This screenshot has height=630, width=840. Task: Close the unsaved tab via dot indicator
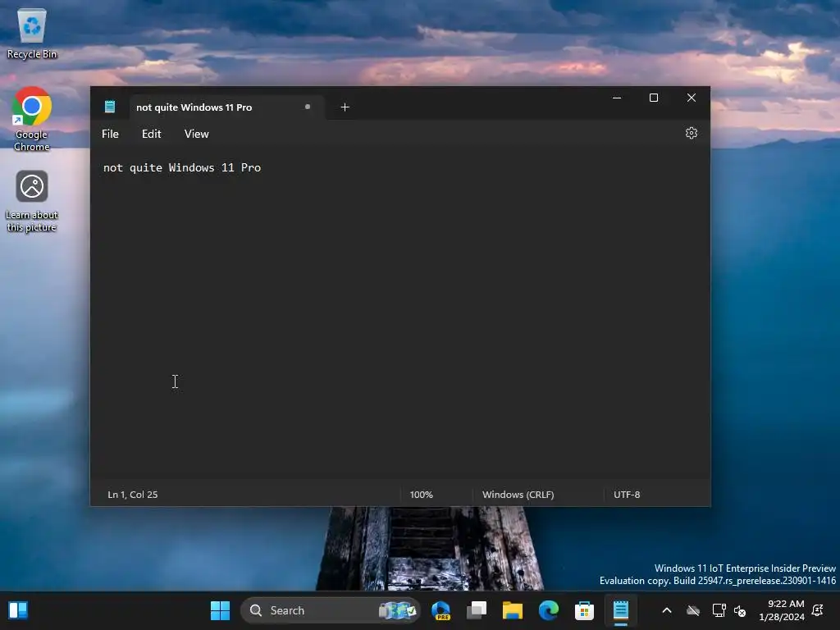click(x=308, y=107)
